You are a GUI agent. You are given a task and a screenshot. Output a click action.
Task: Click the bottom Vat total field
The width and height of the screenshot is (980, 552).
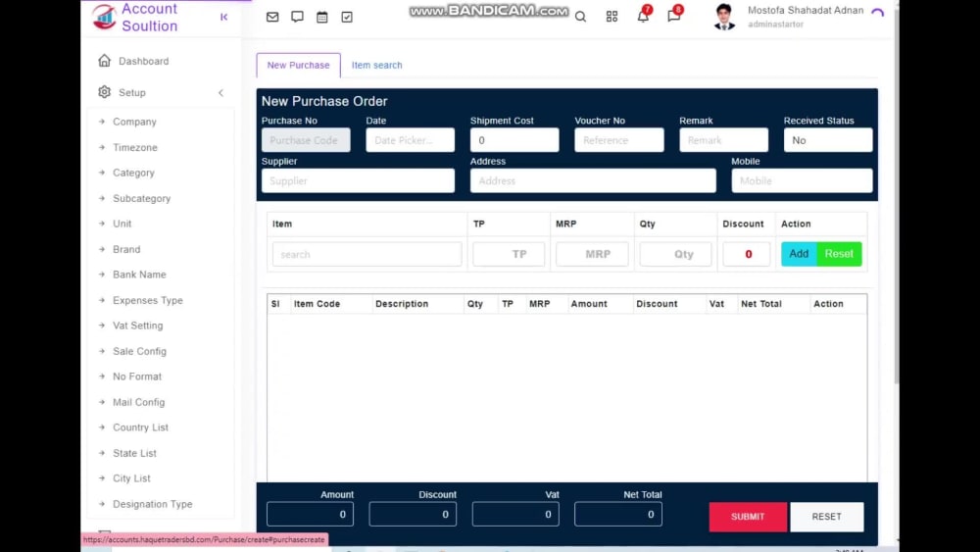[515, 514]
